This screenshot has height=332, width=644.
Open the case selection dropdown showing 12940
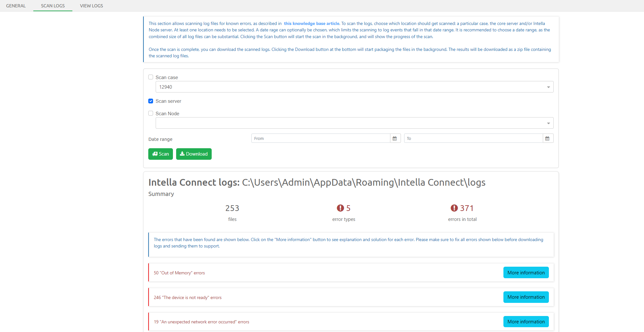pyautogui.click(x=354, y=87)
